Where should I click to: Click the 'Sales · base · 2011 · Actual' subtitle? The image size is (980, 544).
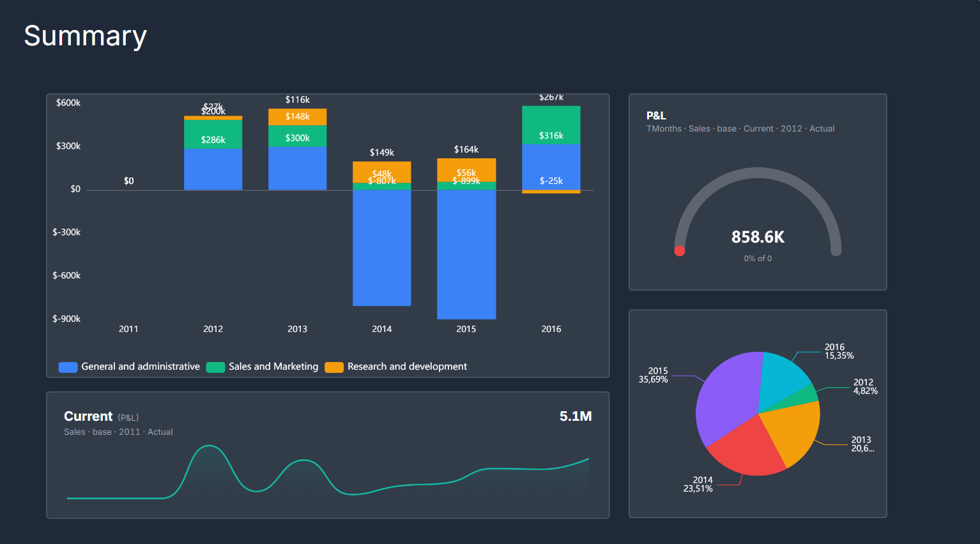(x=118, y=432)
